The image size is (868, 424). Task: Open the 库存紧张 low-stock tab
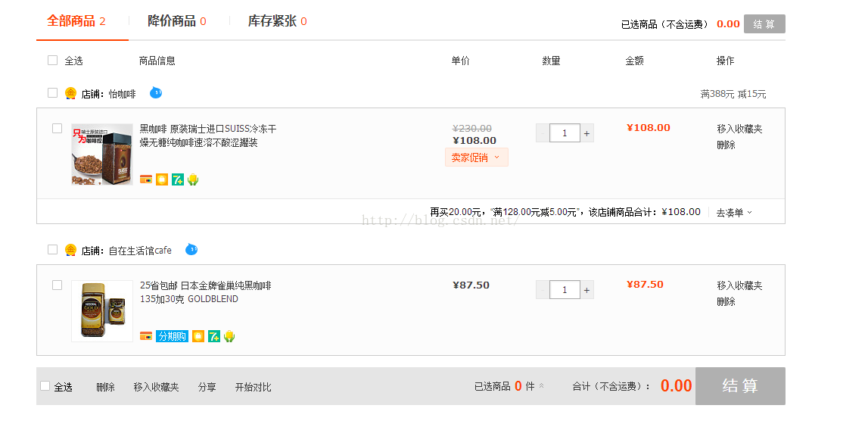[x=277, y=21]
